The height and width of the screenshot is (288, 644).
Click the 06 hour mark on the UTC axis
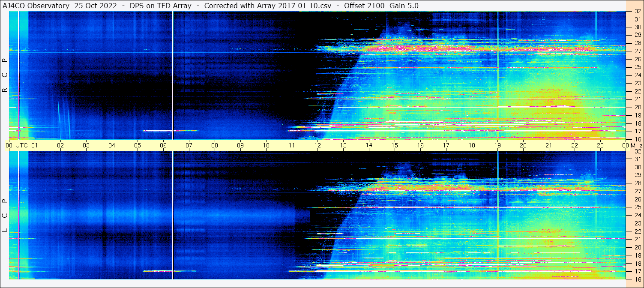click(163, 145)
